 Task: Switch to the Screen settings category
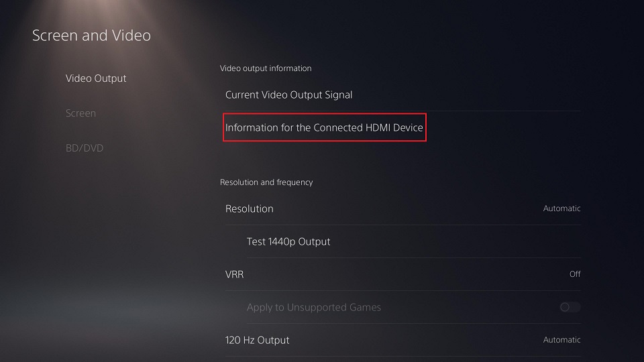pyautogui.click(x=80, y=113)
